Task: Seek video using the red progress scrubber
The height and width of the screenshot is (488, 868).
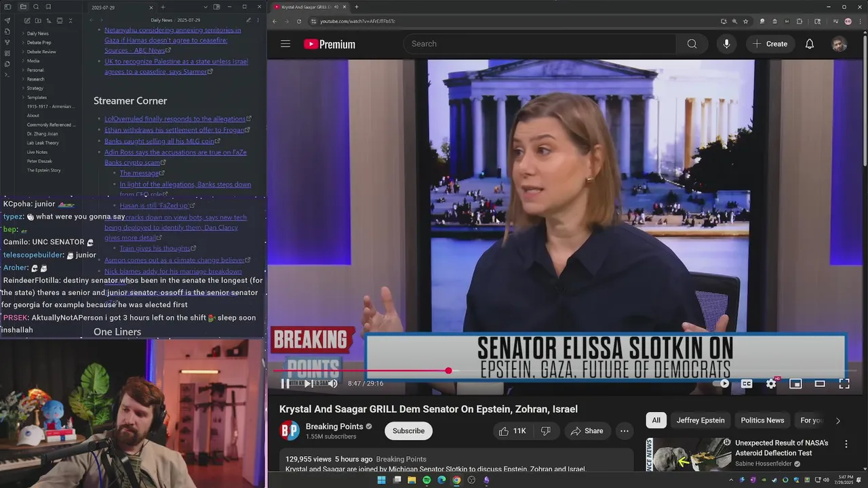Action: point(448,371)
